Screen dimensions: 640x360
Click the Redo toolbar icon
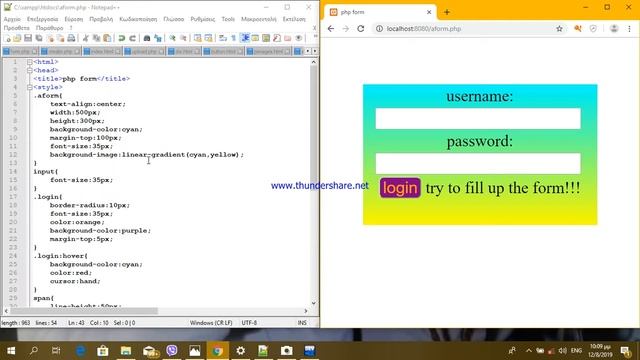point(132,38)
